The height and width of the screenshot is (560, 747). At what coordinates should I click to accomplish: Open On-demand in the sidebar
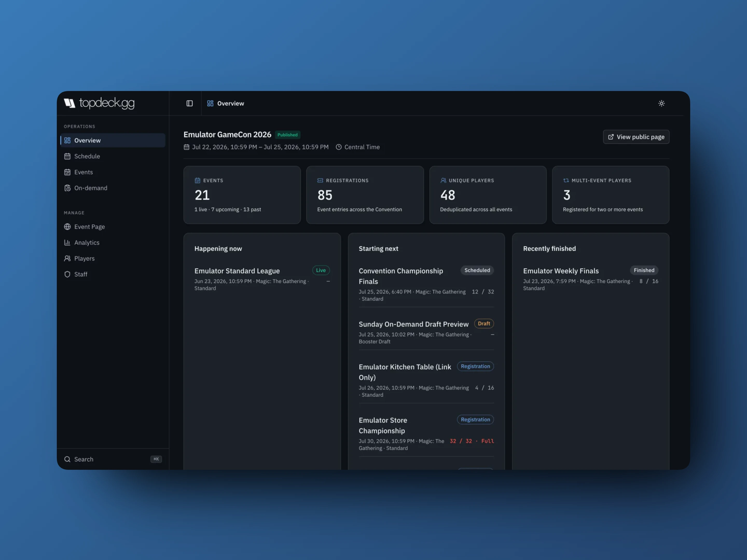[x=113, y=188]
